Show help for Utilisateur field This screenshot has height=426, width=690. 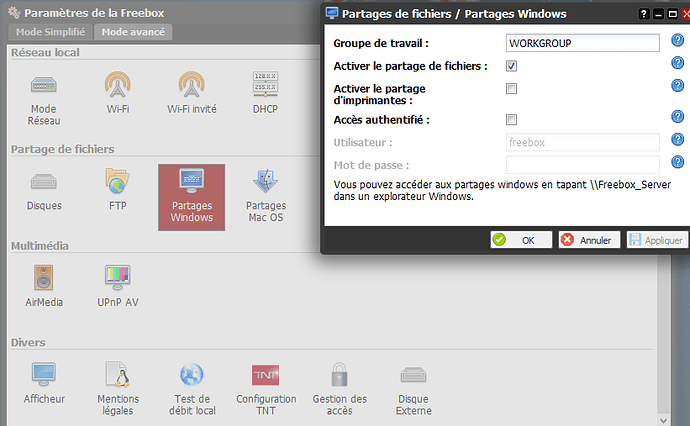pyautogui.click(x=677, y=140)
